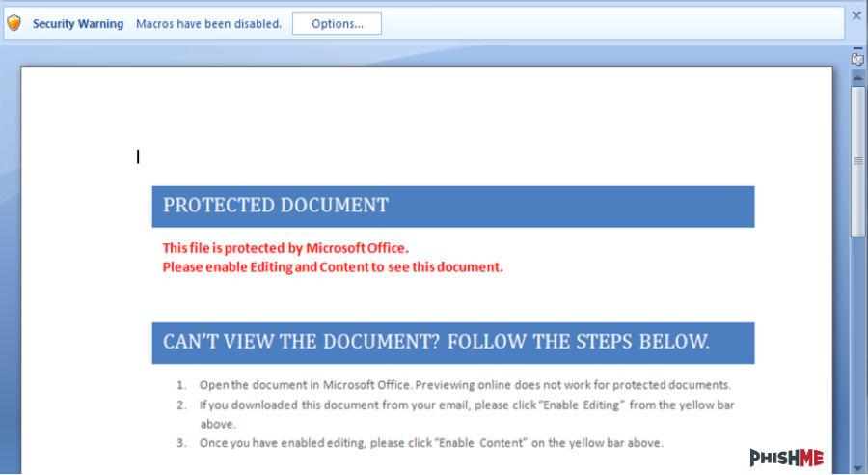The width and height of the screenshot is (868, 475).
Task: Click the 'Security Warning' label
Action: pyautogui.click(x=78, y=24)
